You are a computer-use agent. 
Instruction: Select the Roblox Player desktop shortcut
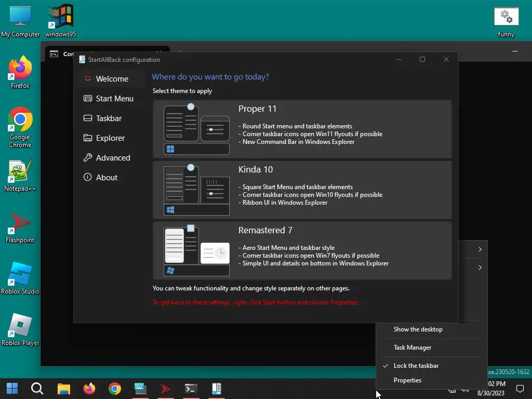(x=20, y=330)
